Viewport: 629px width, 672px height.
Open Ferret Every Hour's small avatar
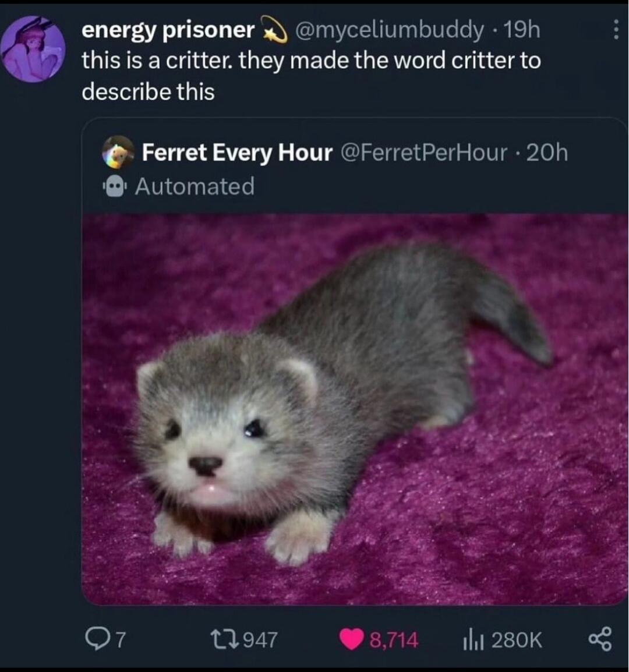pyautogui.click(x=117, y=153)
